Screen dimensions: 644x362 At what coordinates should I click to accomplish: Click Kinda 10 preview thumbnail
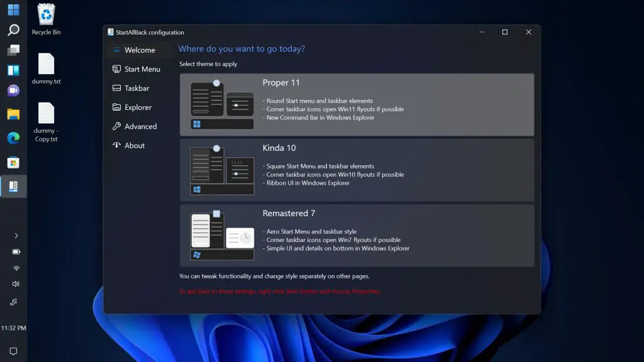pyautogui.click(x=222, y=170)
